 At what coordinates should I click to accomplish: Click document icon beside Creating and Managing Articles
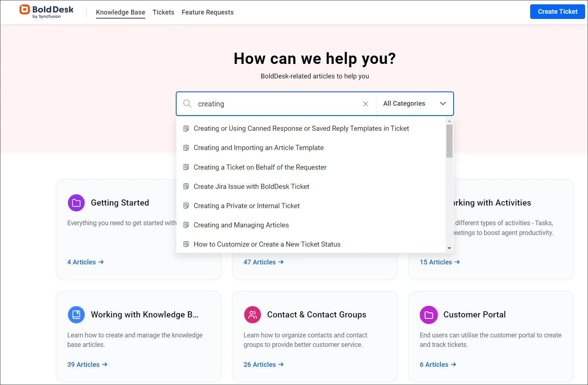[186, 225]
